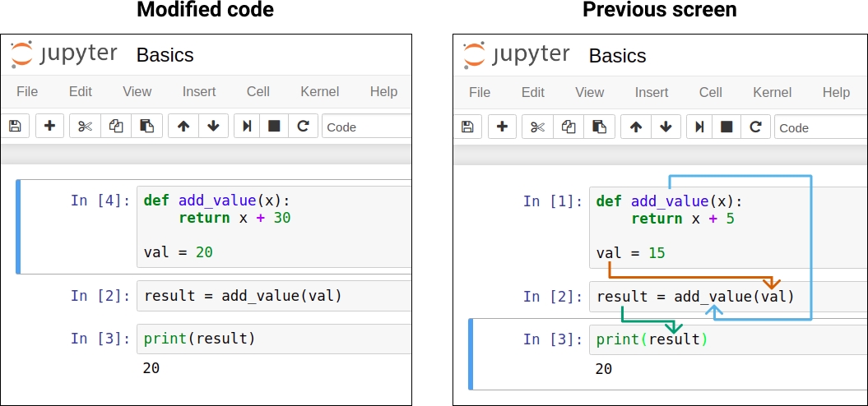Open the Insert menu in the right notebook
The width and height of the screenshot is (868, 406).
coord(652,92)
